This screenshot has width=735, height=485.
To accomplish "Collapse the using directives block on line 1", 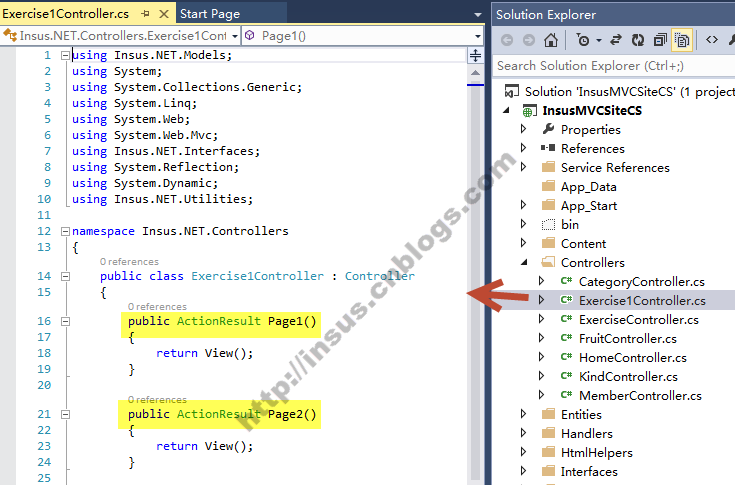I will tap(65, 56).
